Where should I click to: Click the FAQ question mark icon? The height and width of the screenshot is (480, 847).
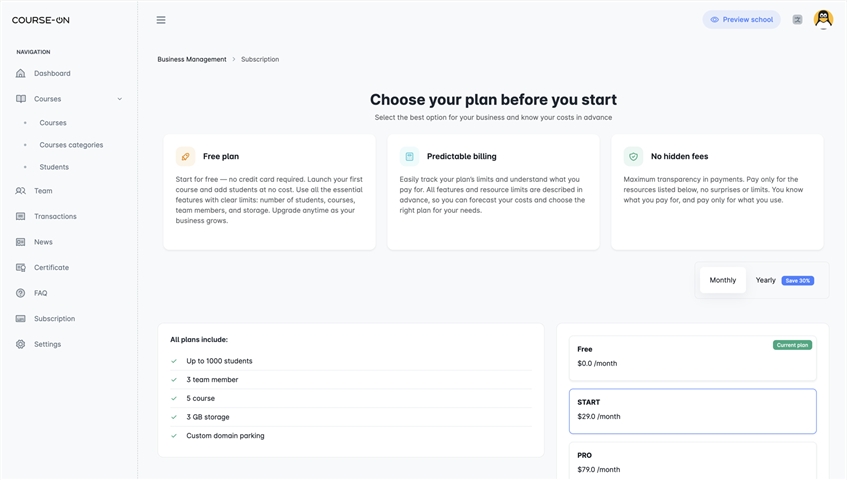pyautogui.click(x=21, y=293)
